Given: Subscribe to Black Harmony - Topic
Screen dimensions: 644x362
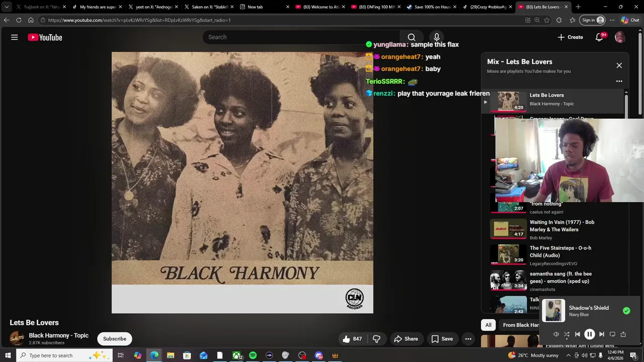Looking at the screenshot, I should coord(115,339).
